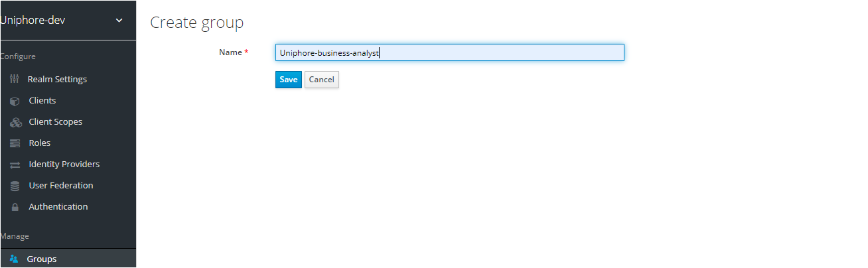Save the new group
This screenshot has height=268, width=868.
pos(289,80)
